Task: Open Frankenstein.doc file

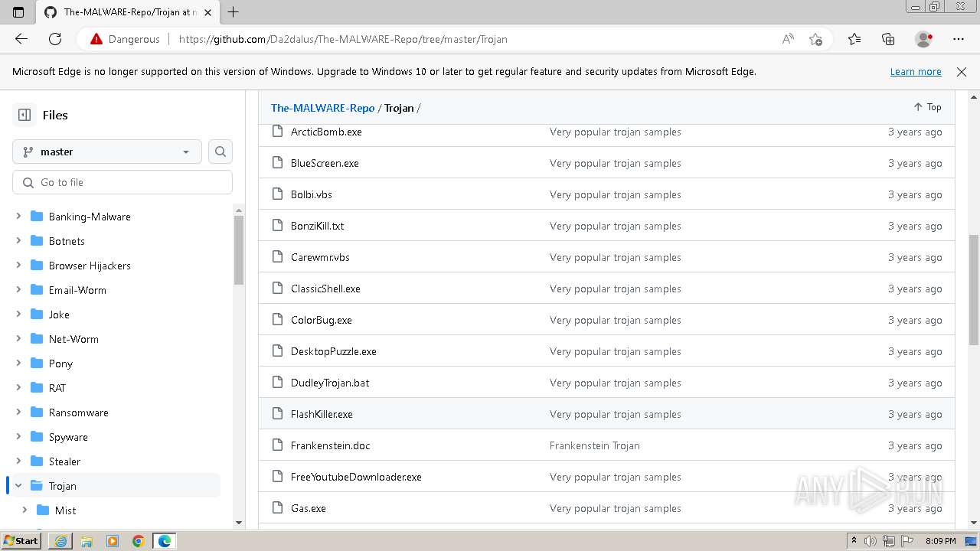Action: coord(331,445)
